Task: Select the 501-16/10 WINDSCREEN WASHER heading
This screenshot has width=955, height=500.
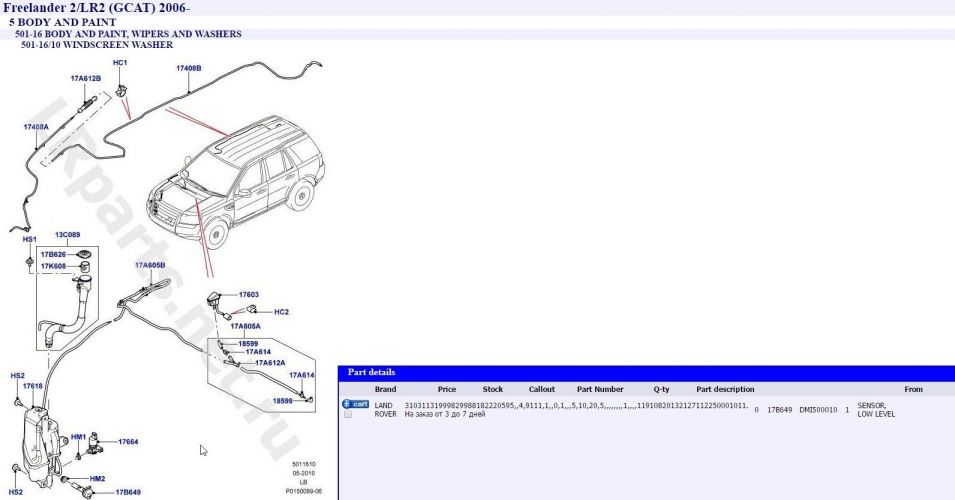Action: (97, 44)
